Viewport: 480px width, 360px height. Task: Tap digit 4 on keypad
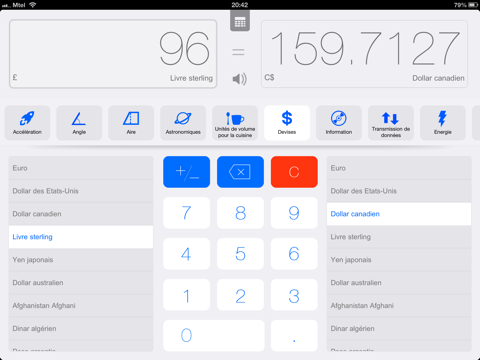click(x=187, y=254)
